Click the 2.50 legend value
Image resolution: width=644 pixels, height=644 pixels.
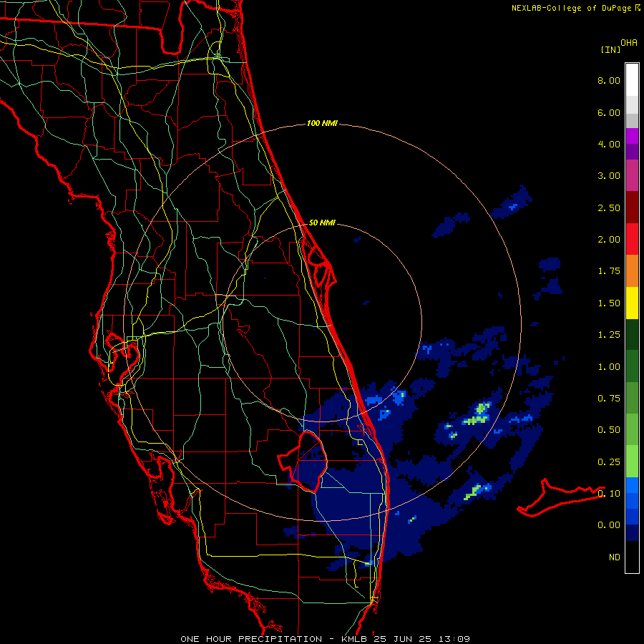coord(609,208)
